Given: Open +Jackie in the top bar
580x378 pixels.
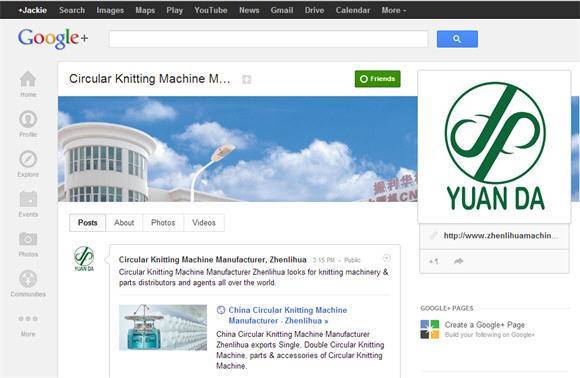Looking at the screenshot, I should click(x=33, y=10).
